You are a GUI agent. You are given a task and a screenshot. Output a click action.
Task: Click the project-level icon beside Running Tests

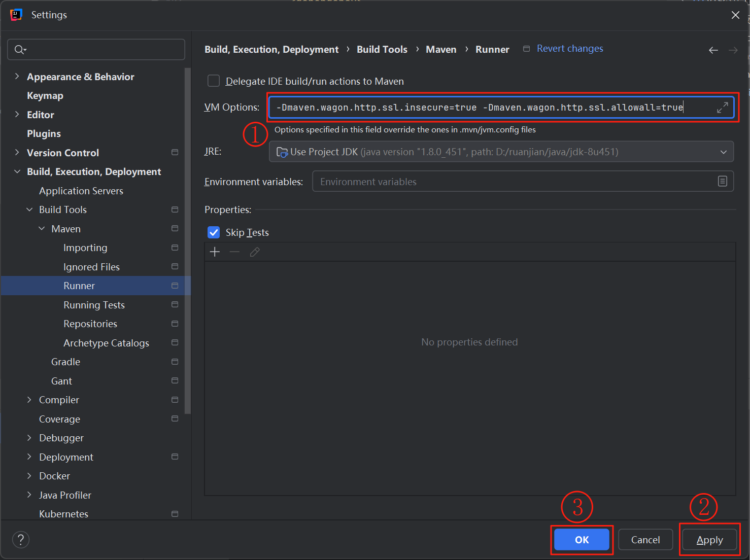[175, 304]
